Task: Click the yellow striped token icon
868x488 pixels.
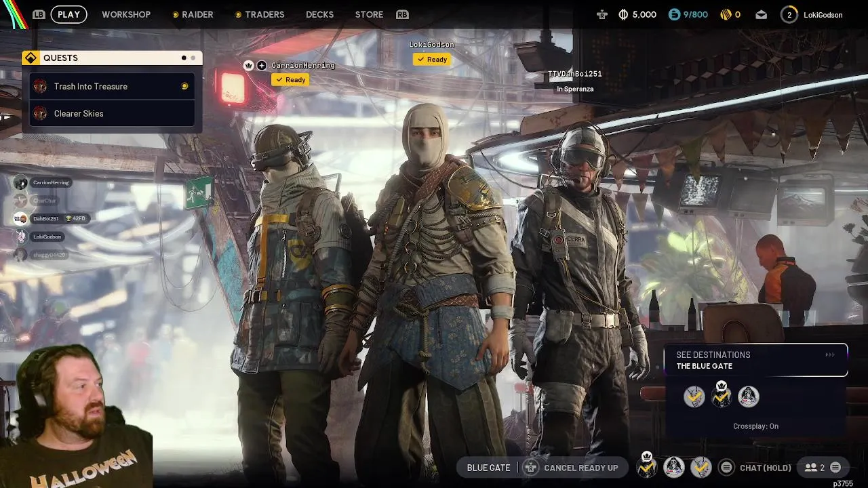Action: coord(725,14)
